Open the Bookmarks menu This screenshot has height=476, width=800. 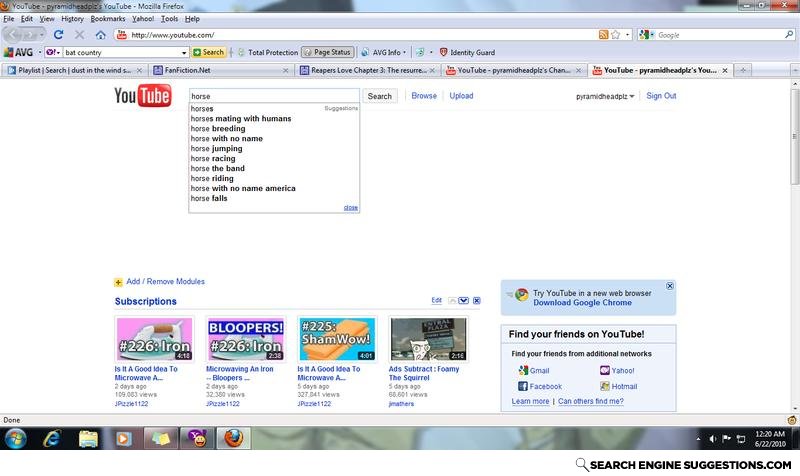(108, 19)
